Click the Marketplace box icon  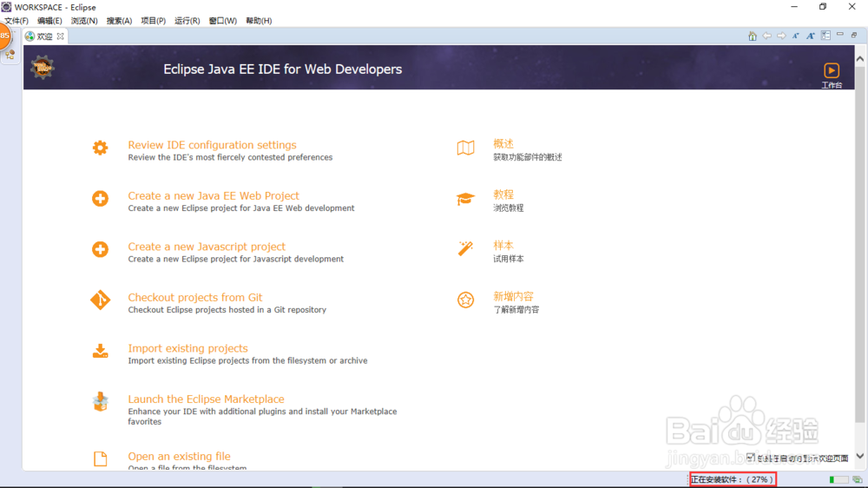[x=100, y=401]
